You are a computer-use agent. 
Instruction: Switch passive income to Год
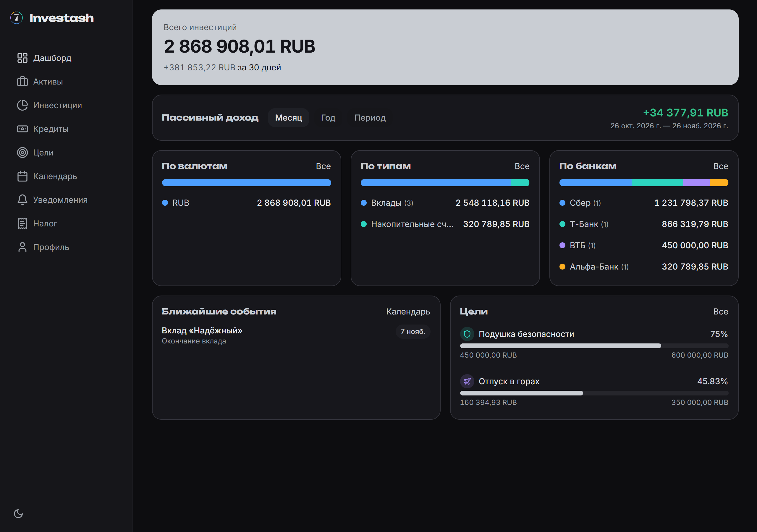tap(328, 118)
